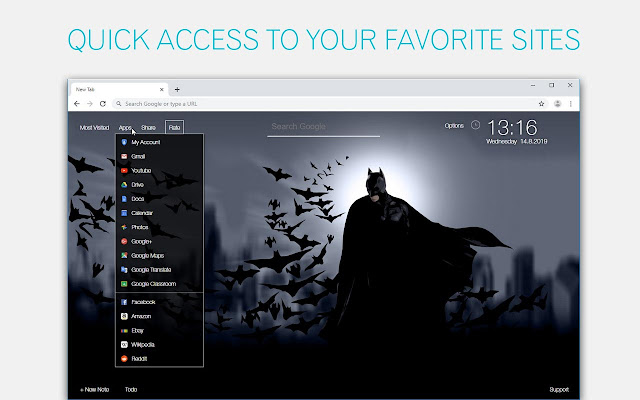
Task: Open Chrome three-dot menu
Action: (x=571, y=104)
